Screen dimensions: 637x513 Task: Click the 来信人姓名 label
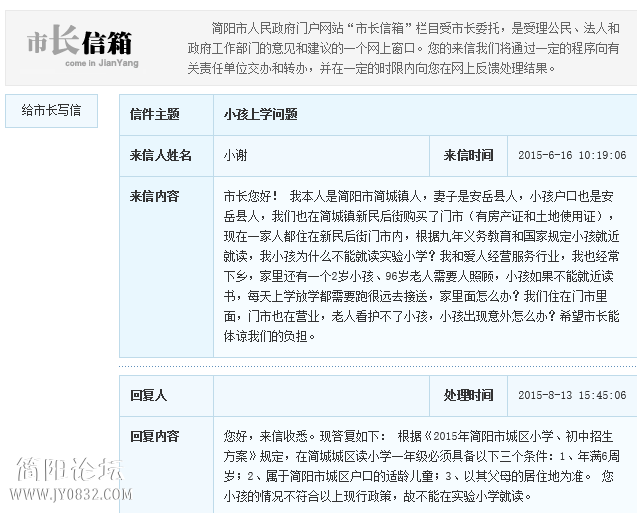point(160,156)
